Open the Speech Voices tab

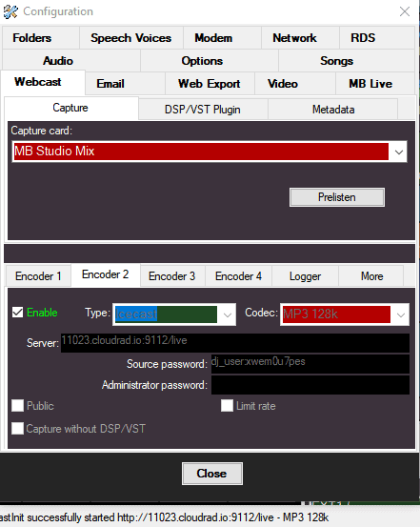coord(131,38)
